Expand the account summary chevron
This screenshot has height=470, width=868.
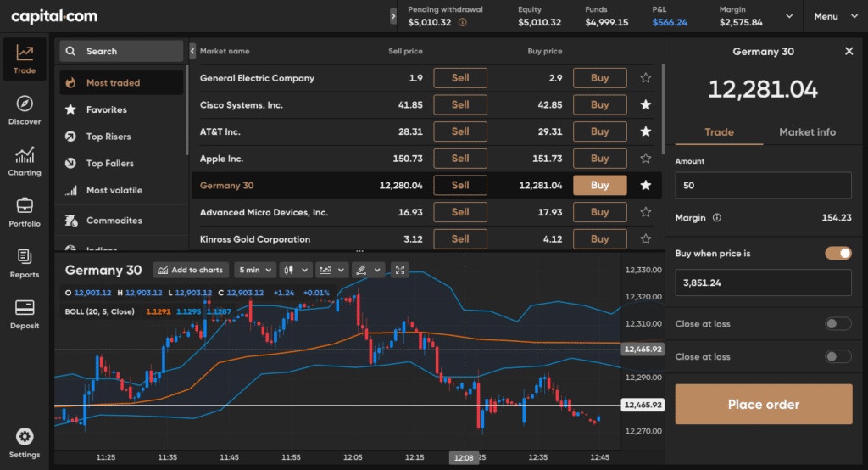click(789, 16)
